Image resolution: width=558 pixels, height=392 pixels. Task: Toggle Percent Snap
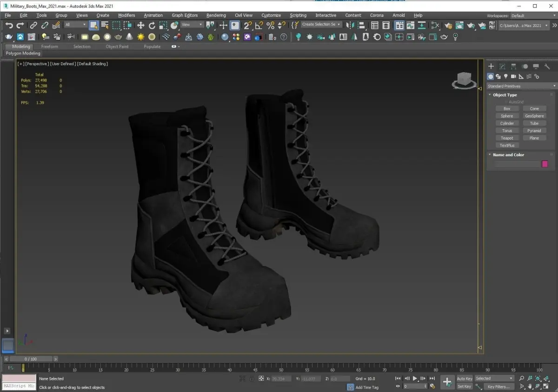[x=270, y=25]
